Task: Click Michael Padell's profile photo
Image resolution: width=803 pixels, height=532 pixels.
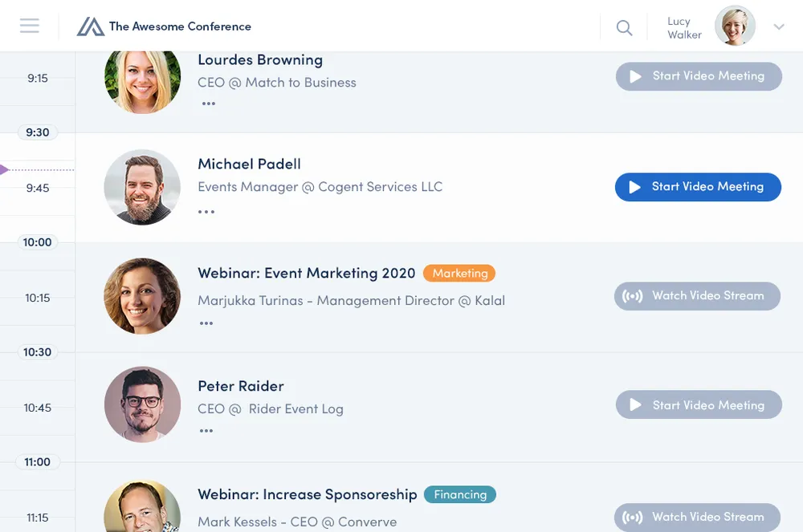Action: click(142, 187)
